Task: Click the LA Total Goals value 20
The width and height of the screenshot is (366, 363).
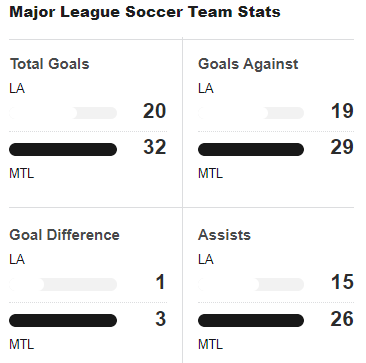Action: [155, 111]
